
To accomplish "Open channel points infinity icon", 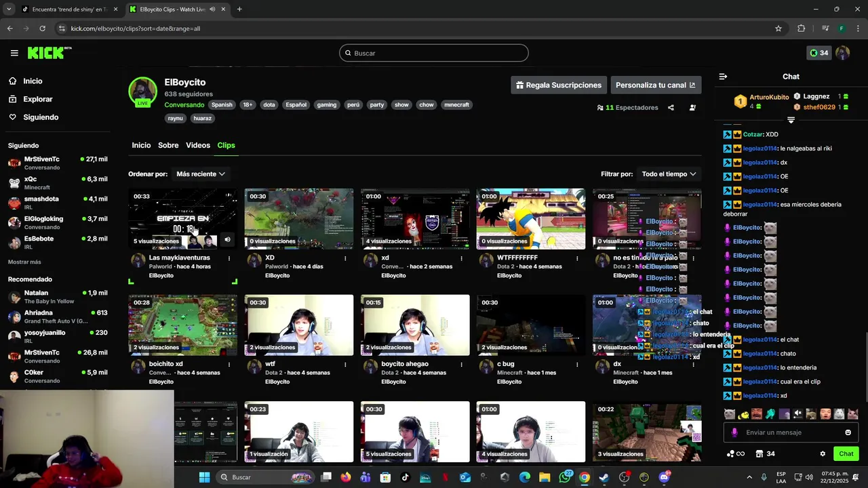I will [736, 454].
